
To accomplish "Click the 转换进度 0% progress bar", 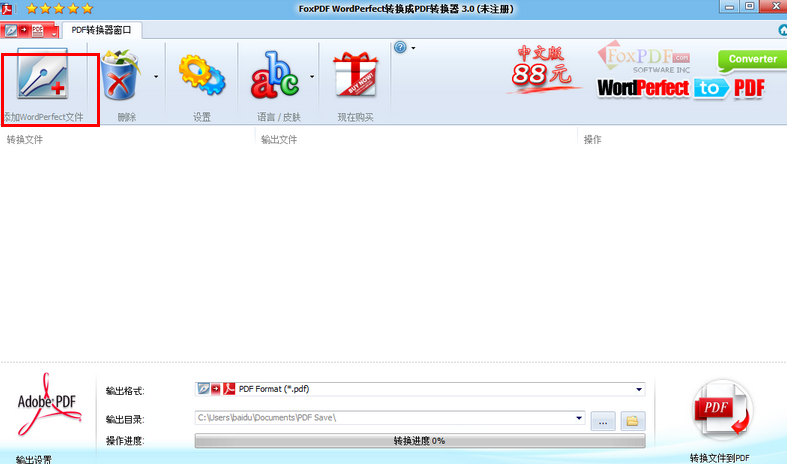I will pyautogui.click(x=420, y=441).
